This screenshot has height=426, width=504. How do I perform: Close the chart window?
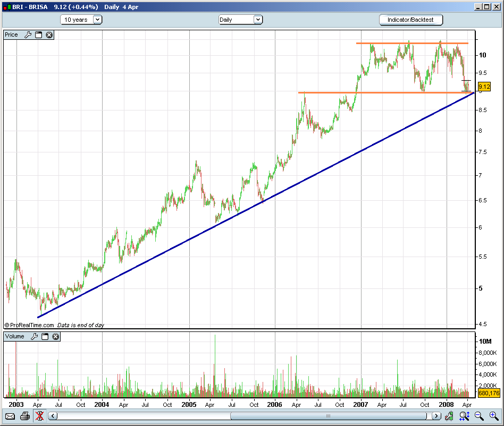tap(496, 7)
